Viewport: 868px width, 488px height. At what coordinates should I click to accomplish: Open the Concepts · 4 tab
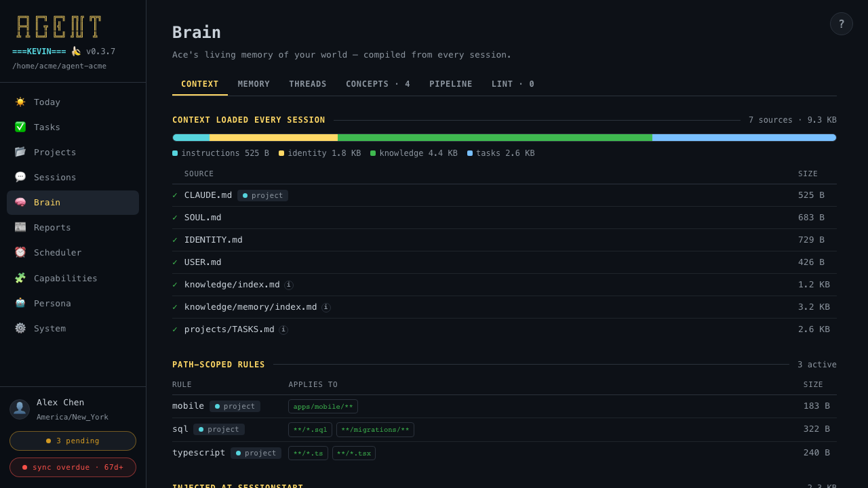[x=378, y=84]
